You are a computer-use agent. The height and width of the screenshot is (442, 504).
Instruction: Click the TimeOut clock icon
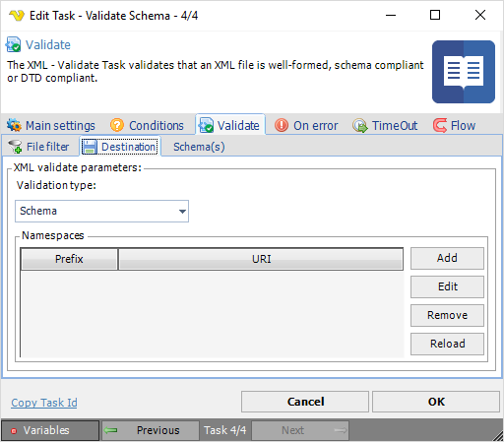pos(360,125)
